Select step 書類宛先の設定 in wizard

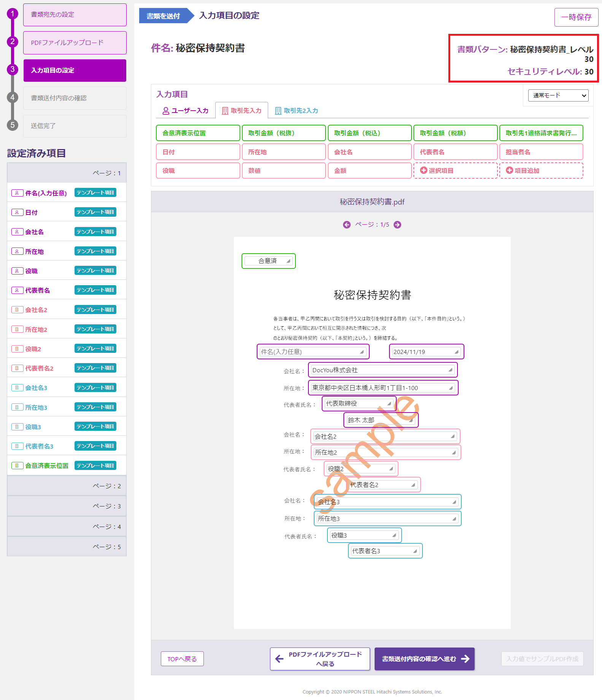[x=75, y=15]
